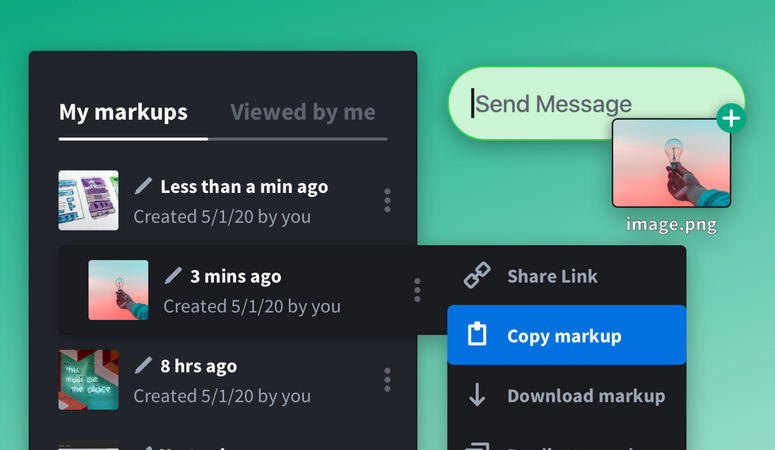Choose Download markup from the menu
The width and height of the screenshot is (775, 450).
pos(566,396)
